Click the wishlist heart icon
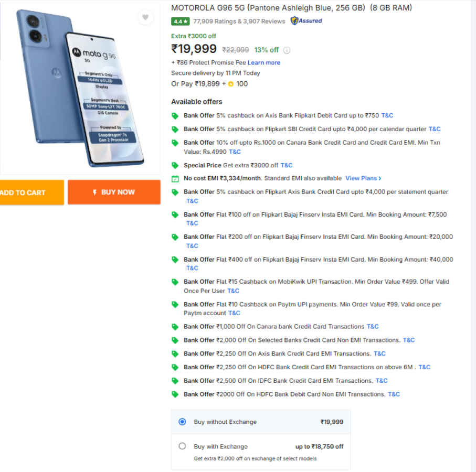 145,17
